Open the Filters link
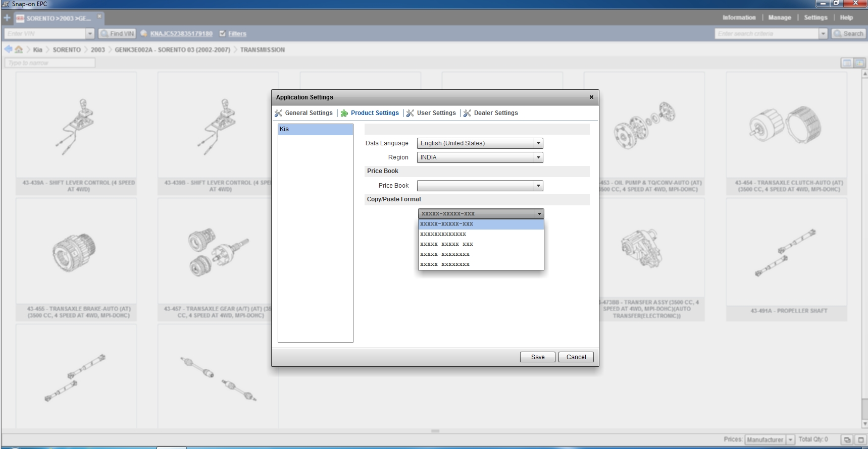Viewport: 868px width, 449px height. [237, 34]
